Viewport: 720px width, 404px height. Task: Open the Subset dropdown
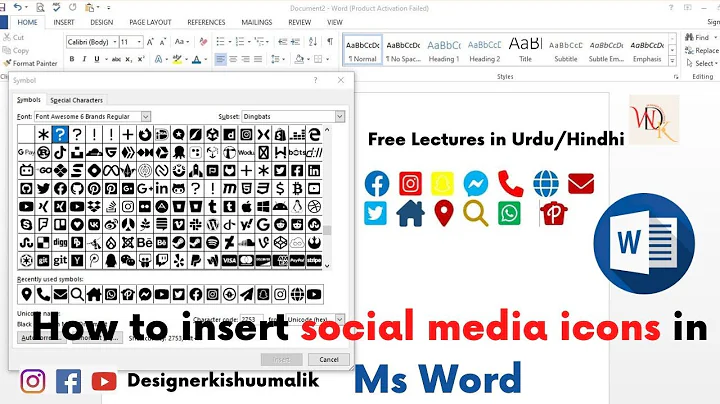[340, 117]
